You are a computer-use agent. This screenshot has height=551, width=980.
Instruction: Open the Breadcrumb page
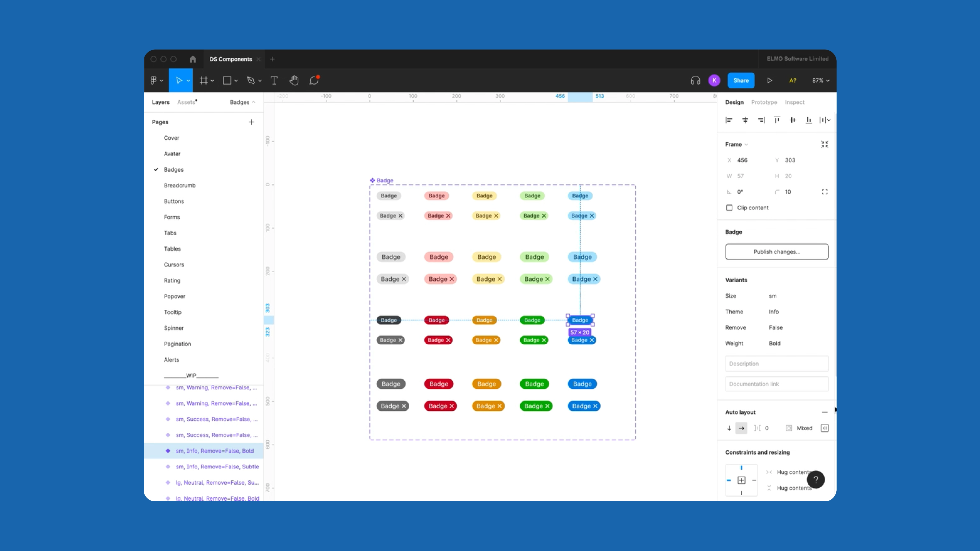(180, 185)
